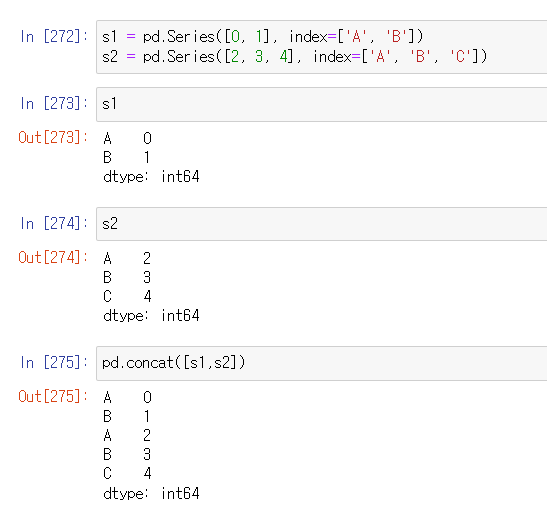Click row 'C 4' in Out[274] output
This screenshot has height=515, width=547.
pyautogui.click(x=127, y=297)
